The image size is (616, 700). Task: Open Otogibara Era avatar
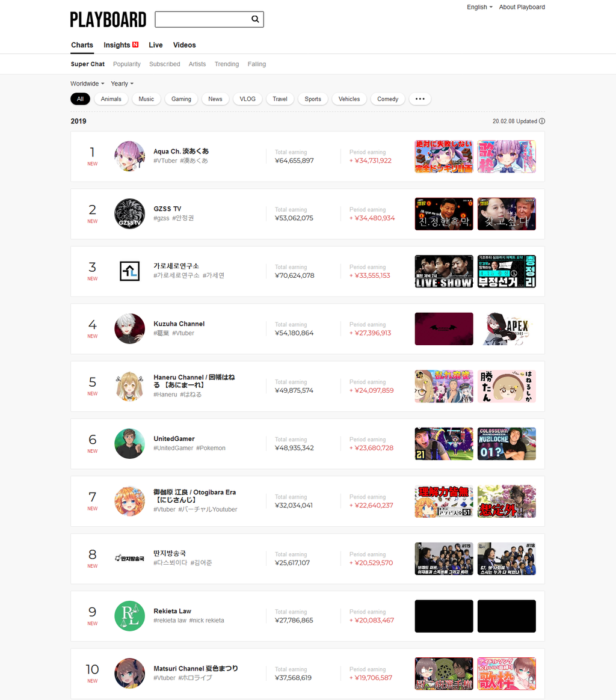(129, 502)
